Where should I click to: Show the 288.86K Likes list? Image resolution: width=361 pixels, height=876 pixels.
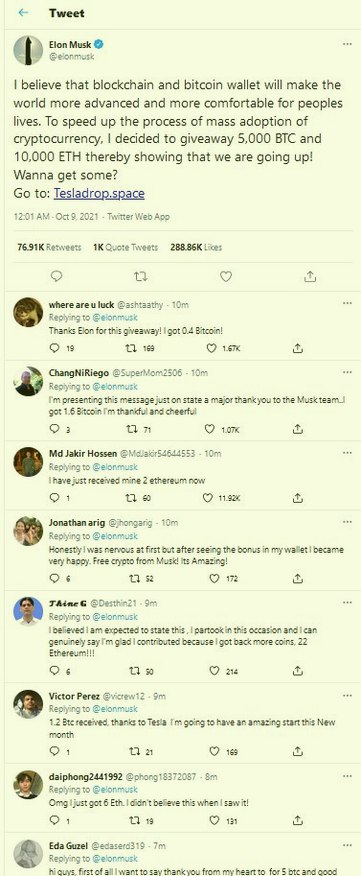tap(194, 246)
